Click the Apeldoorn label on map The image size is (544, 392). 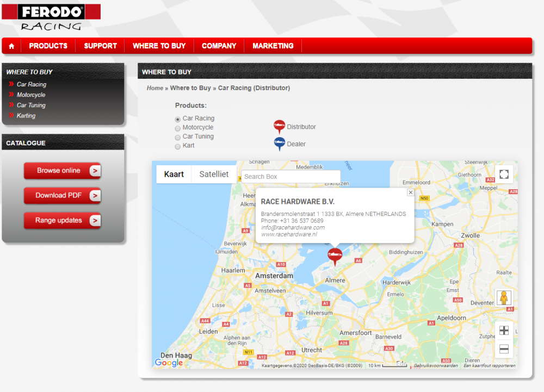click(452, 318)
